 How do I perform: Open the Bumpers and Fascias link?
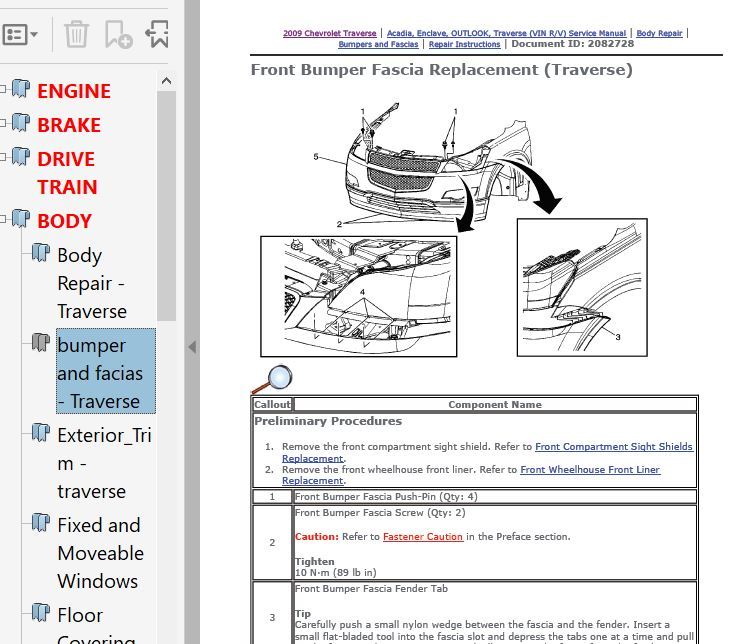coord(378,44)
